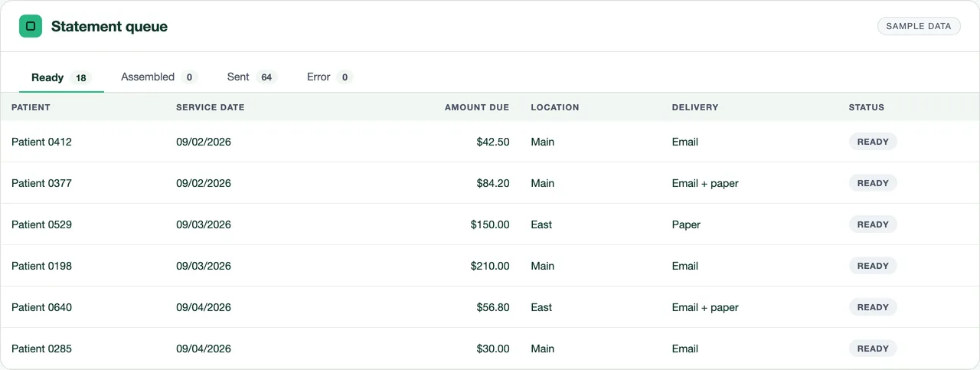Select Patient 0640 in the table
980x370 pixels.
pos(41,307)
